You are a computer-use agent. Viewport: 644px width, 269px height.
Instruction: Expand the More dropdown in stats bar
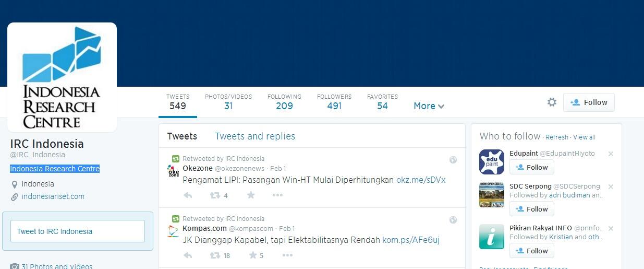429,106
